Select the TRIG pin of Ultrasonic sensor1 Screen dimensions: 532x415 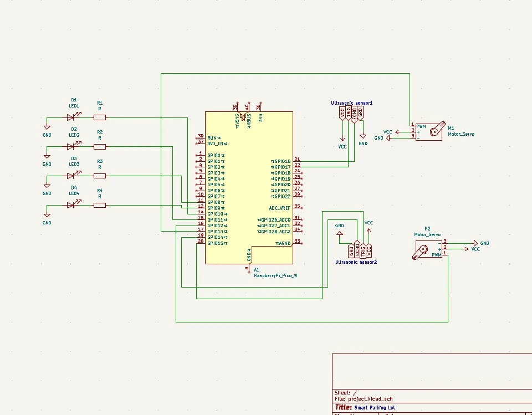point(349,113)
